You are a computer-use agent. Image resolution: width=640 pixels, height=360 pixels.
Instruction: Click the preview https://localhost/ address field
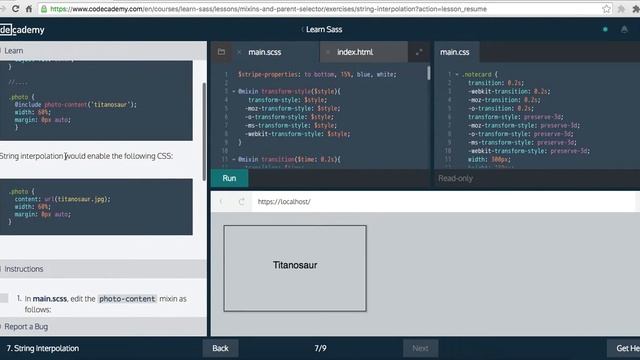(x=284, y=202)
